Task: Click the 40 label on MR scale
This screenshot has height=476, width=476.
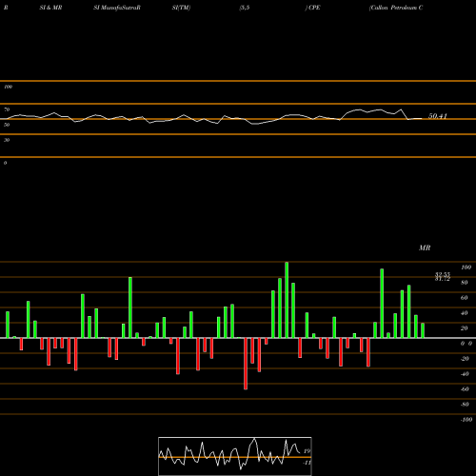Action: (x=464, y=313)
